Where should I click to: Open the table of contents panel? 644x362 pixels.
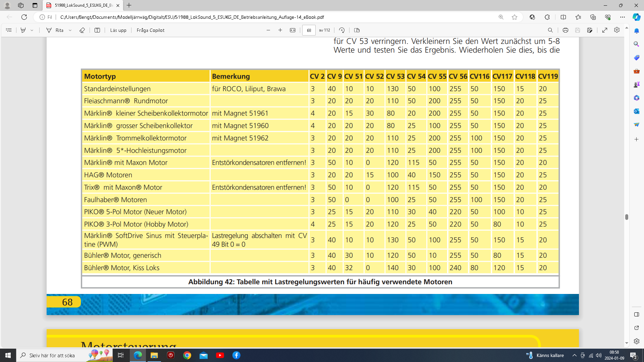coord(9,30)
